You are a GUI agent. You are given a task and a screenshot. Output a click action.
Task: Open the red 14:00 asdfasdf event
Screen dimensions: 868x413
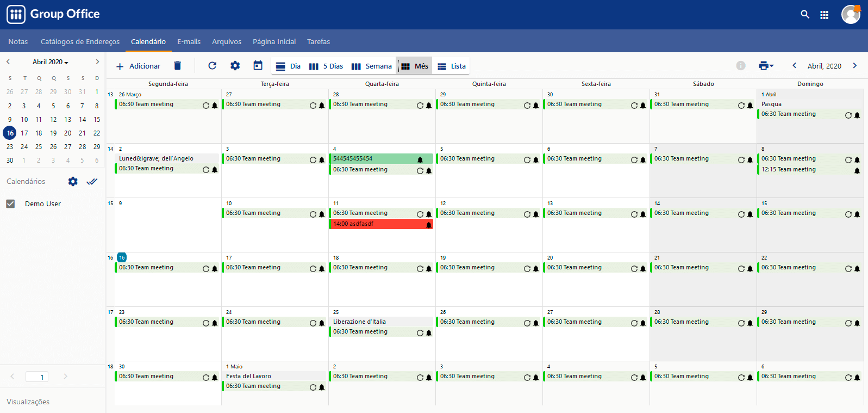click(381, 224)
